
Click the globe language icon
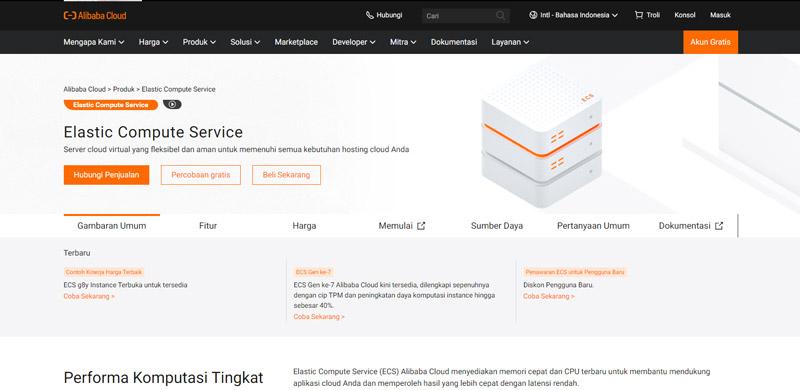pos(534,15)
